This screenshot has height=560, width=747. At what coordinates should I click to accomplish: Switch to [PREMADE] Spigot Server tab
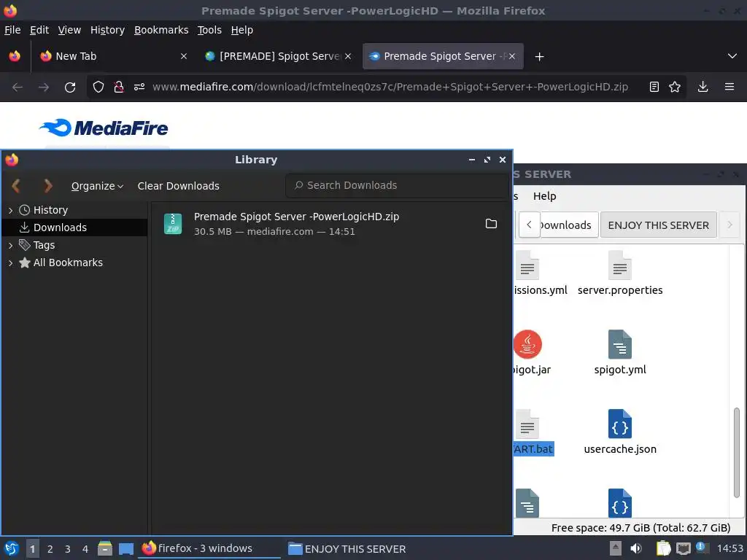coord(279,56)
